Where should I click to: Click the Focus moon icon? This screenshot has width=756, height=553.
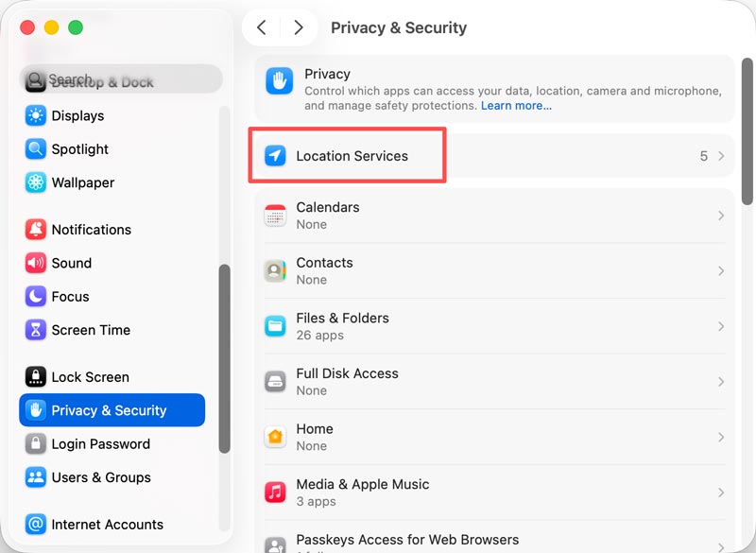click(x=35, y=296)
